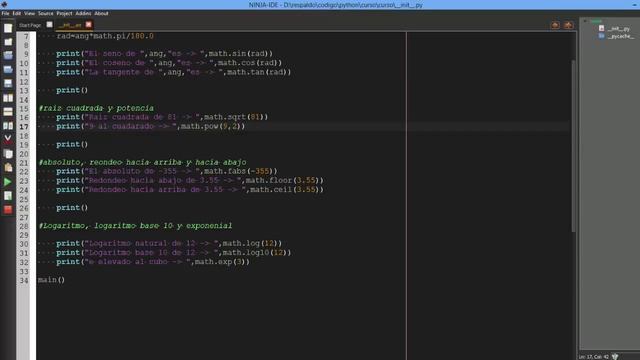Viewport: 640px width, 360px height.
Task: Click the comment '#absoluto, reondeo hacia arriba y hacia abajo'
Action: (142, 162)
